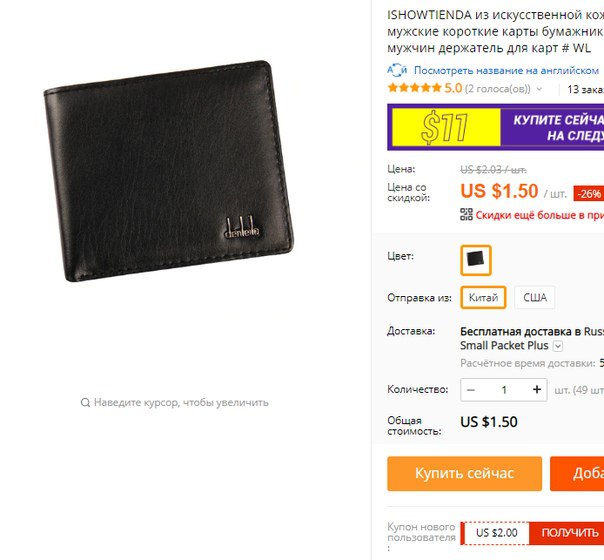604x560 pixels.
Task: Click the magnifier icon under the wallet image
Action: click(85, 403)
